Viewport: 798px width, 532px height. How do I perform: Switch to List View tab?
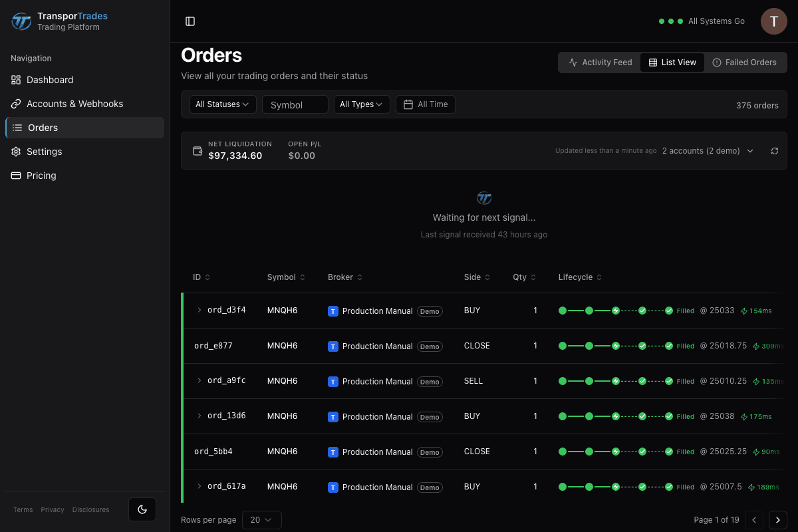point(672,63)
